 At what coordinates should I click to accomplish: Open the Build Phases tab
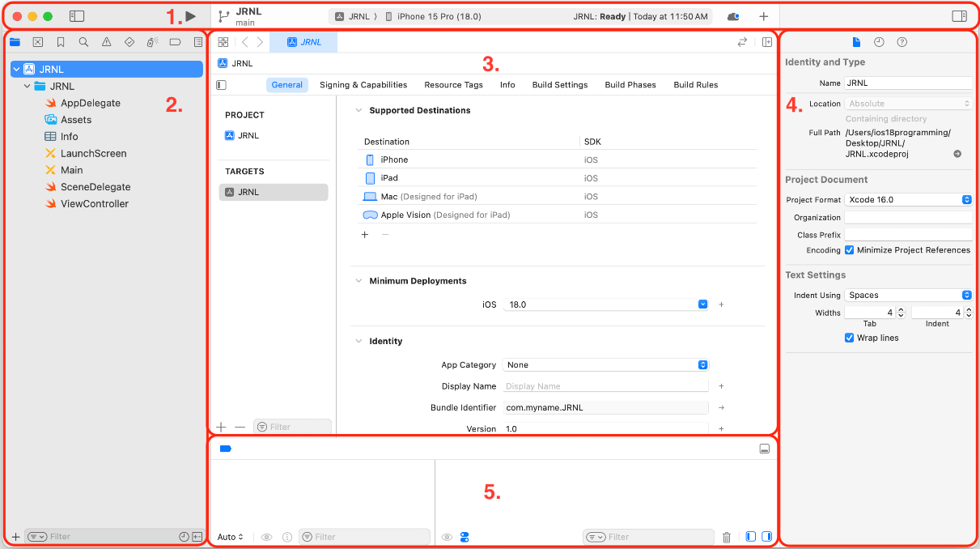click(630, 85)
